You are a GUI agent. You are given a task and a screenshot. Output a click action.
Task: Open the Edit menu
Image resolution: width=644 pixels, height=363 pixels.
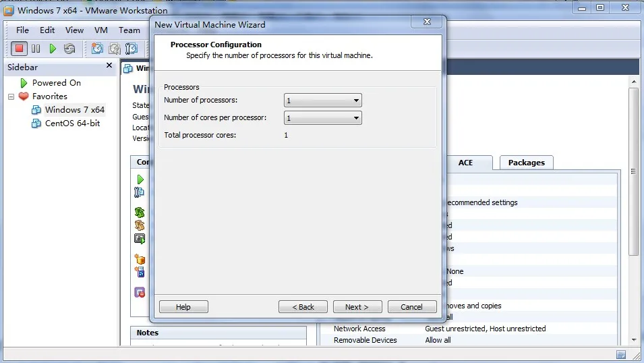pyautogui.click(x=47, y=30)
